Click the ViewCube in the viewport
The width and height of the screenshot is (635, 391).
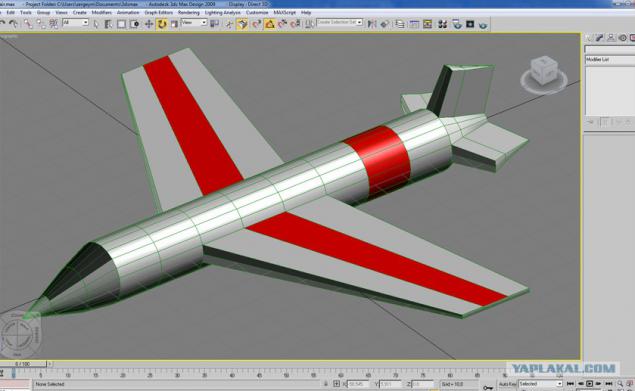543,74
